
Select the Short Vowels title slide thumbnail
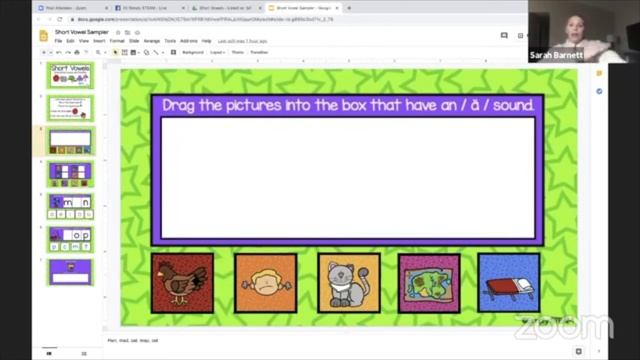click(70, 76)
